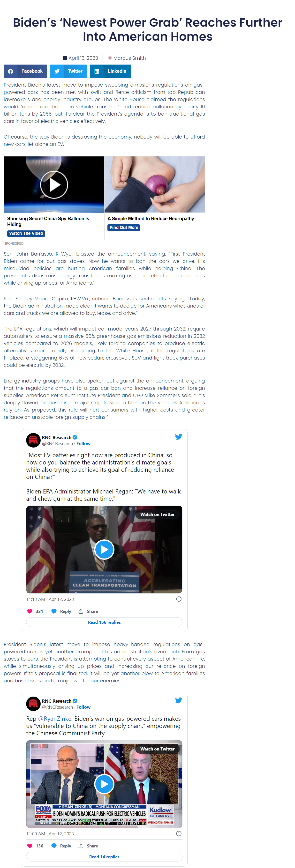Play the Kudlow Ryan Zinke video
295x868 pixels.
click(104, 784)
